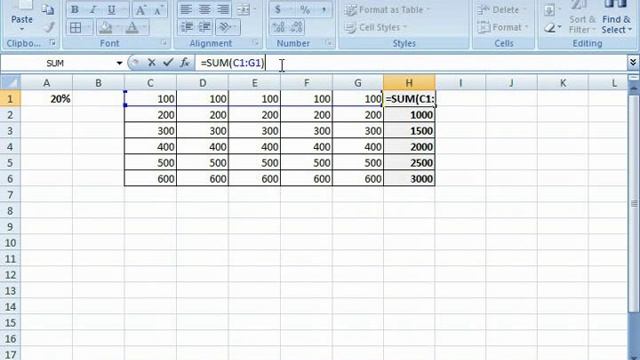Apply the Font Color A swatch
This screenshot has height=360, width=640.
point(132,27)
